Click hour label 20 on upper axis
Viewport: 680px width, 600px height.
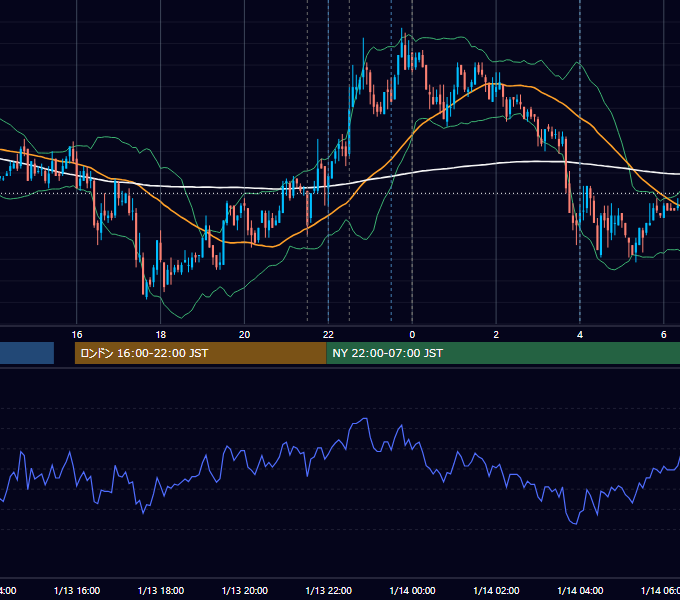coord(245,335)
